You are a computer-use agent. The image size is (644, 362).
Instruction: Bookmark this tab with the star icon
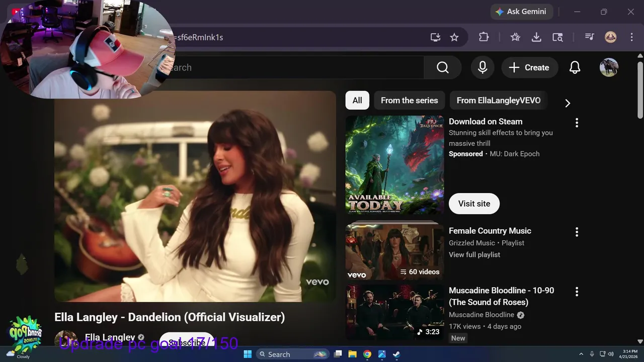454,37
